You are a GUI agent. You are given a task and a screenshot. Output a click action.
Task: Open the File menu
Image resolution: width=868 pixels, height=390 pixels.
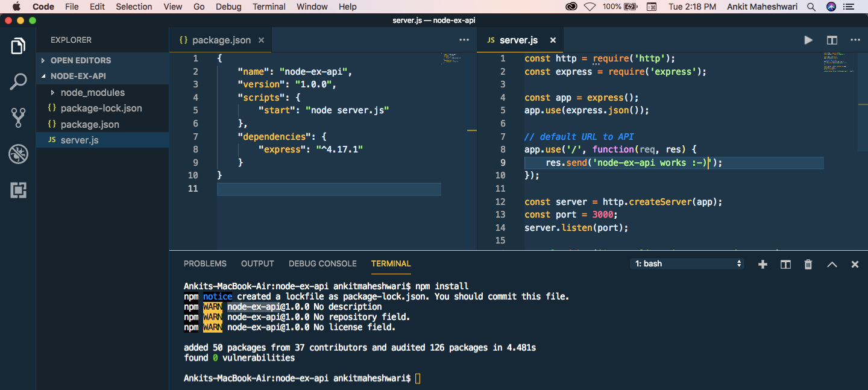coord(72,7)
